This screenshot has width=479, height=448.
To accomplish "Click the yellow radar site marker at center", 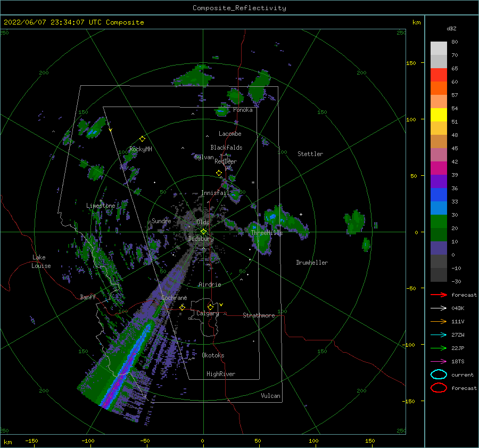I will pos(203,232).
